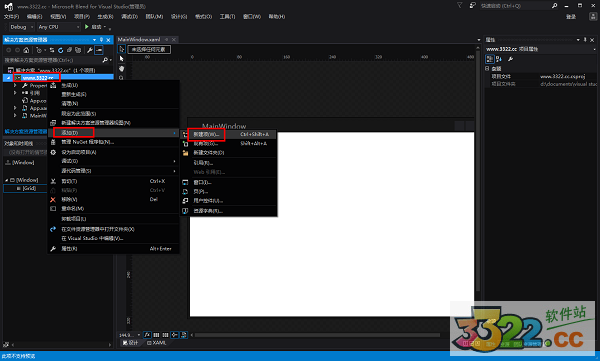The image size is (600, 361).
Task: Click the Property Pages wrench in Properties panel
Action: click(510, 59)
